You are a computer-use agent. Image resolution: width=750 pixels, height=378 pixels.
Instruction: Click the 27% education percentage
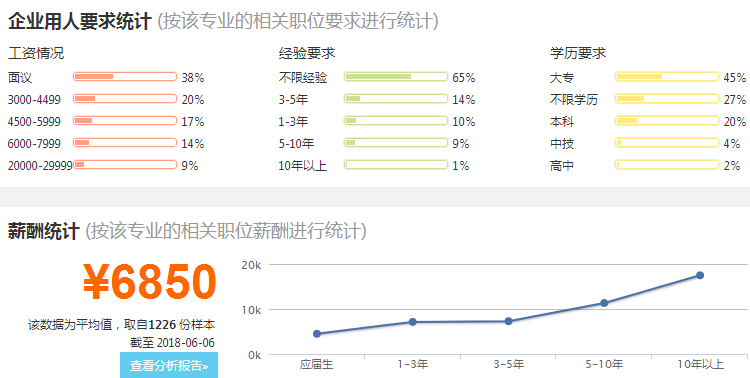[735, 100]
